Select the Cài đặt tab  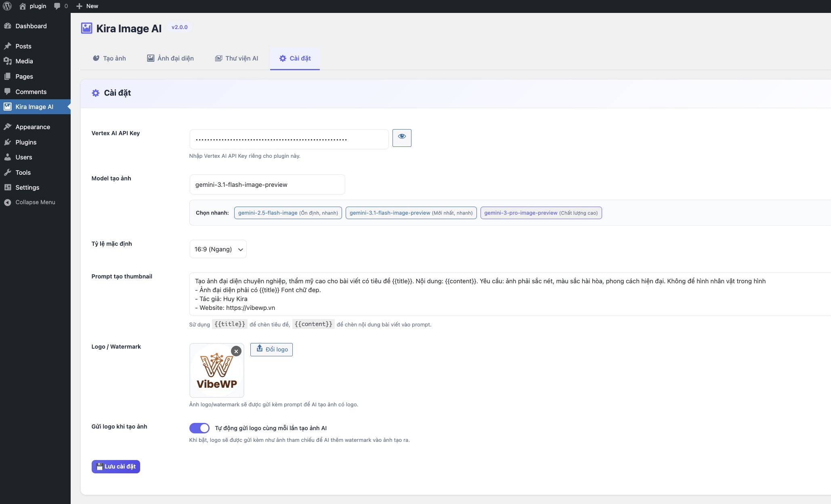[295, 58]
